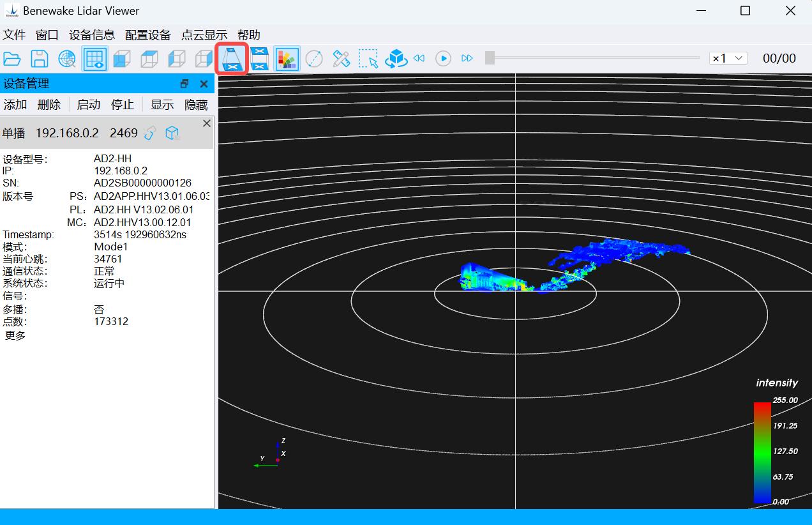Open the ×1 playback speed dropdown

tap(728, 58)
